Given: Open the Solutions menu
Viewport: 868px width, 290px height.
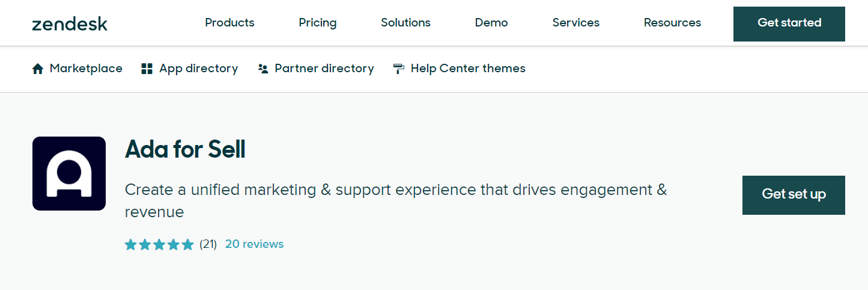Looking at the screenshot, I should (x=405, y=23).
